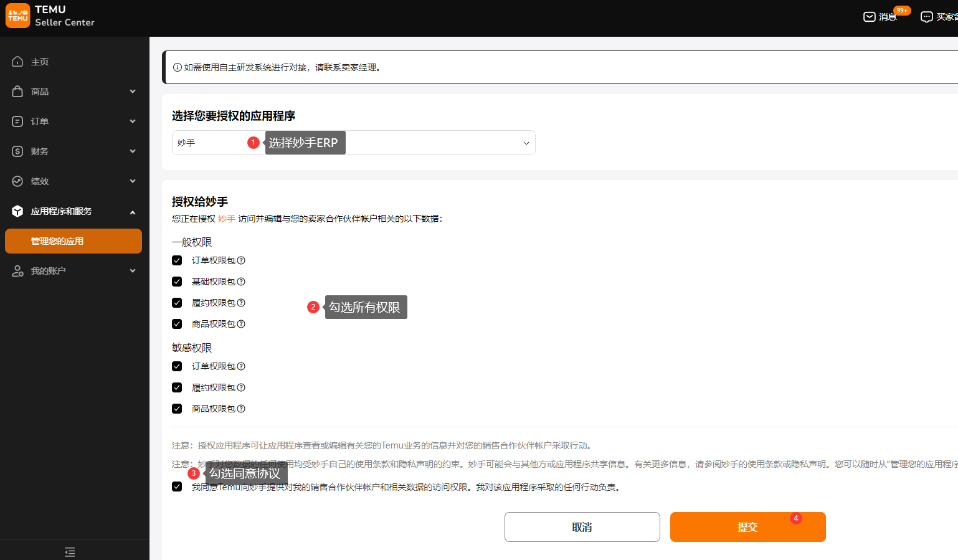Image resolution: width=958 pixels, height=560 pixels.
Task: Open the 绩效 sidebar menu
Action: click(x=74, y=181)
